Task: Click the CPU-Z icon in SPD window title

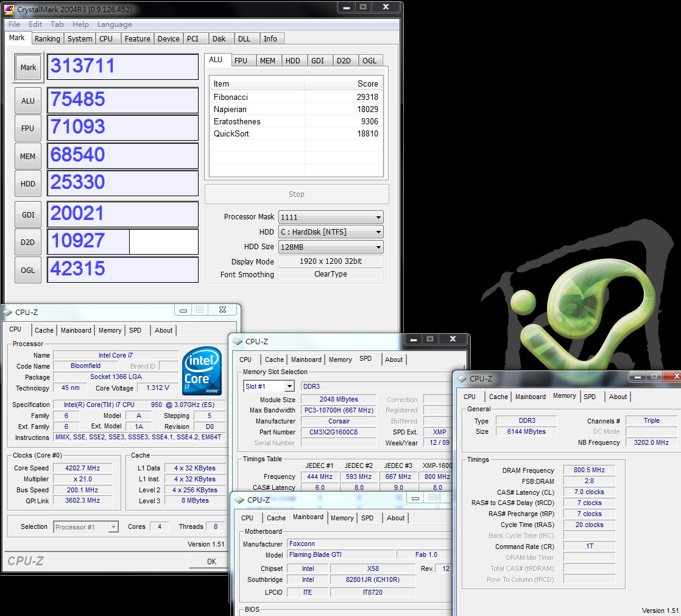Action: [x=238, y=342]
